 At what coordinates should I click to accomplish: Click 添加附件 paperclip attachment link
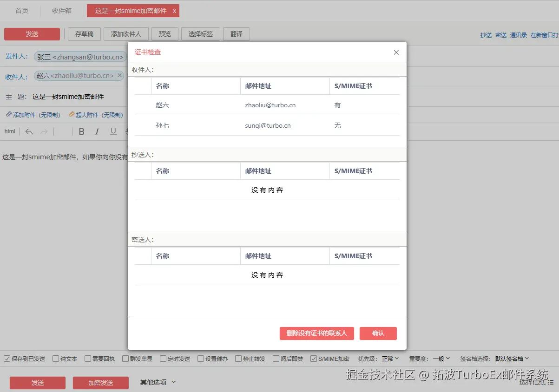click(33, 115)
